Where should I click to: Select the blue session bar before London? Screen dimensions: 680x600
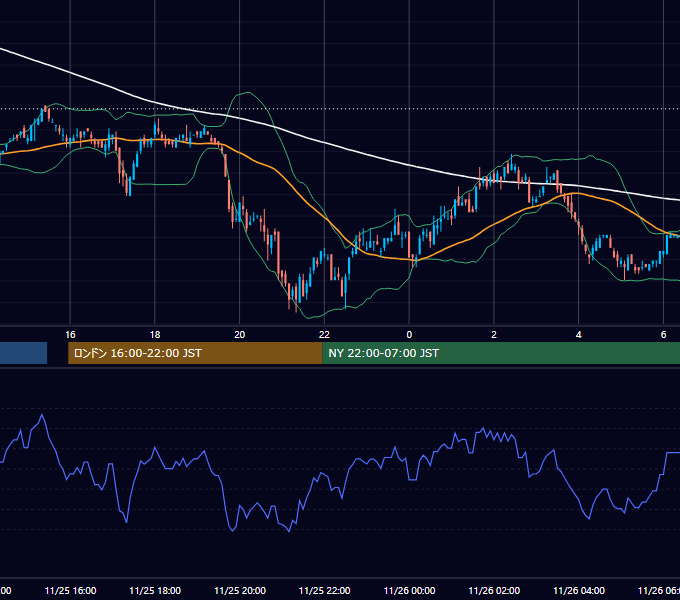[x=23, y=353]
